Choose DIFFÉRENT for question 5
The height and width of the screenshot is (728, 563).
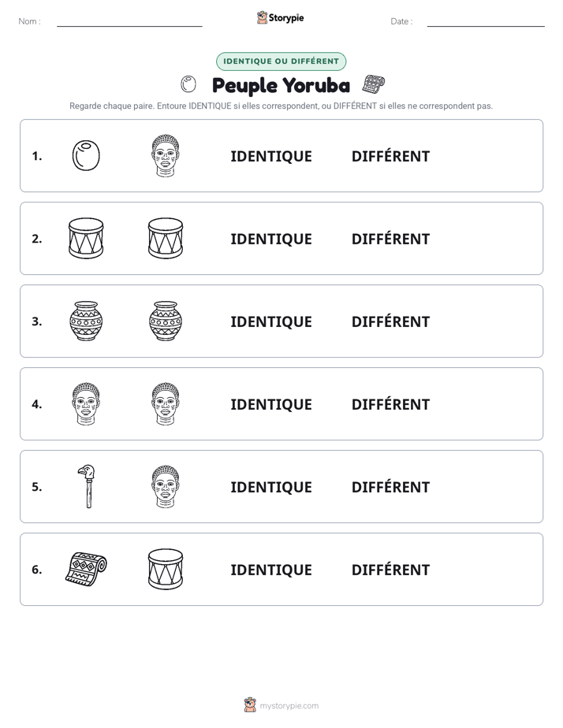pos(390,487)
